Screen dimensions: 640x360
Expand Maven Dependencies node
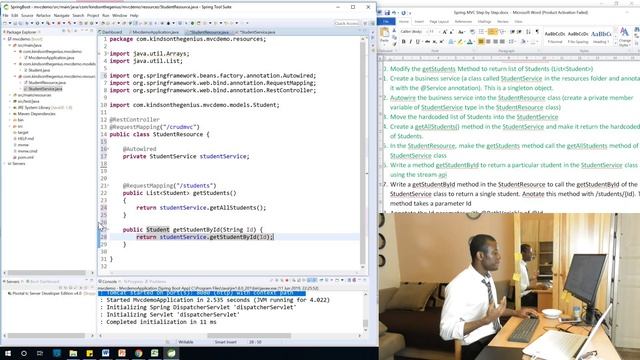point(10,114)
